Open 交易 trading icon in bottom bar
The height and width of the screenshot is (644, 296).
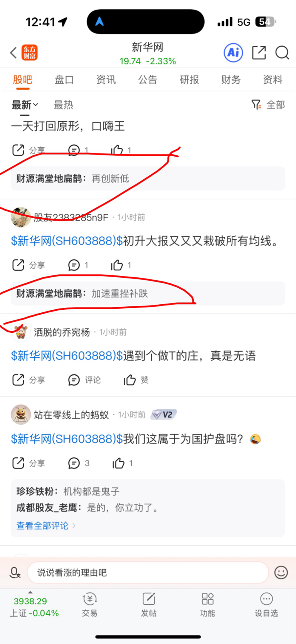coord(89,605)
